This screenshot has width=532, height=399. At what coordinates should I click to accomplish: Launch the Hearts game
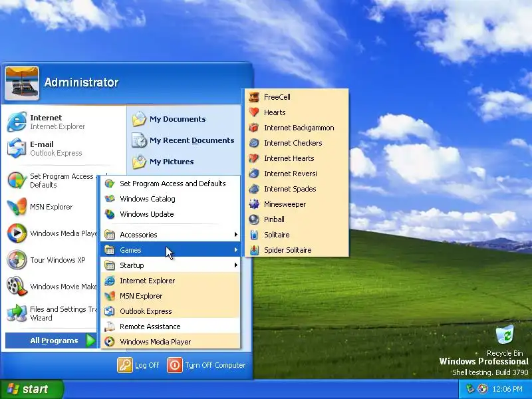297,112
